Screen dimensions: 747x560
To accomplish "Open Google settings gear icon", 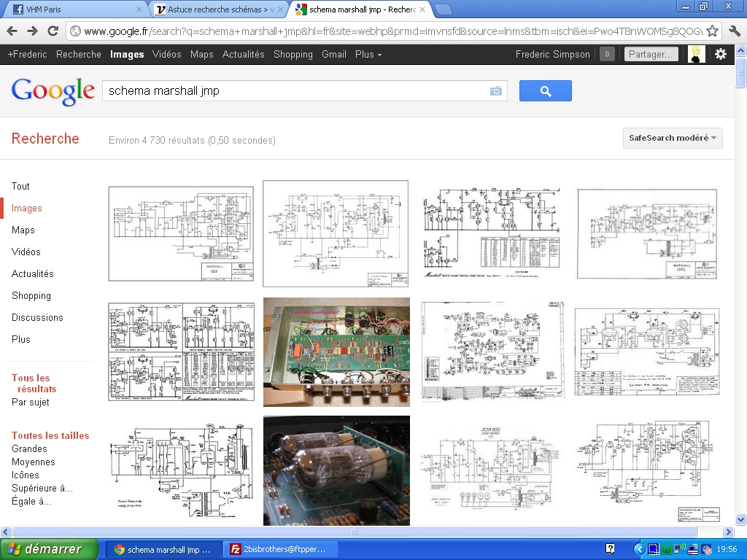I will coord(720,54).
